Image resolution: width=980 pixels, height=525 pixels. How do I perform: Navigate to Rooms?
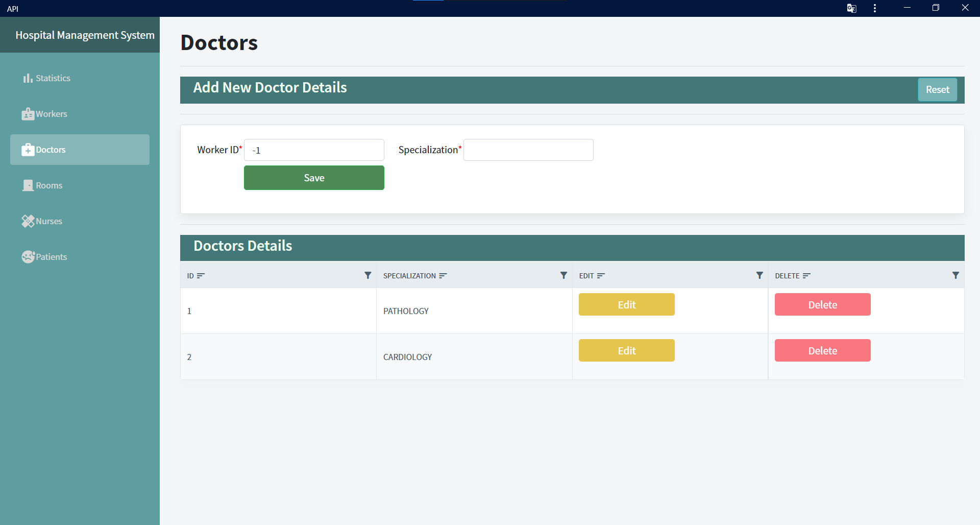[x=80, y=185]
